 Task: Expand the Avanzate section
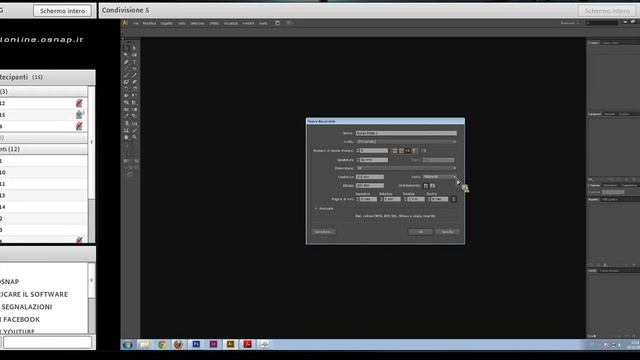(x=324, y=209)
